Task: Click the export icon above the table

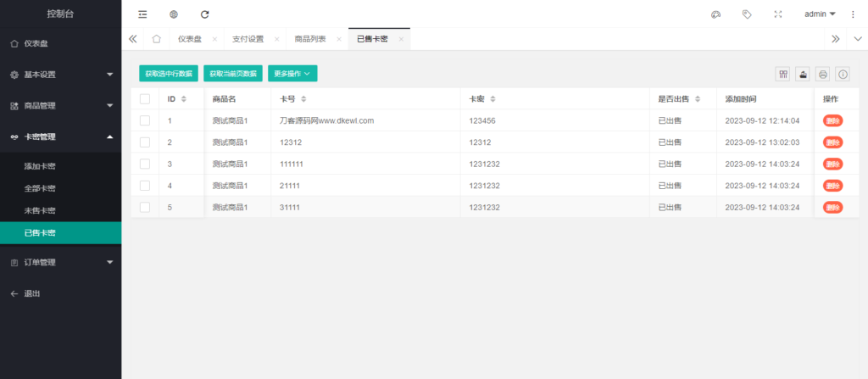Action: pyautogui.click(x=803, y=75)
